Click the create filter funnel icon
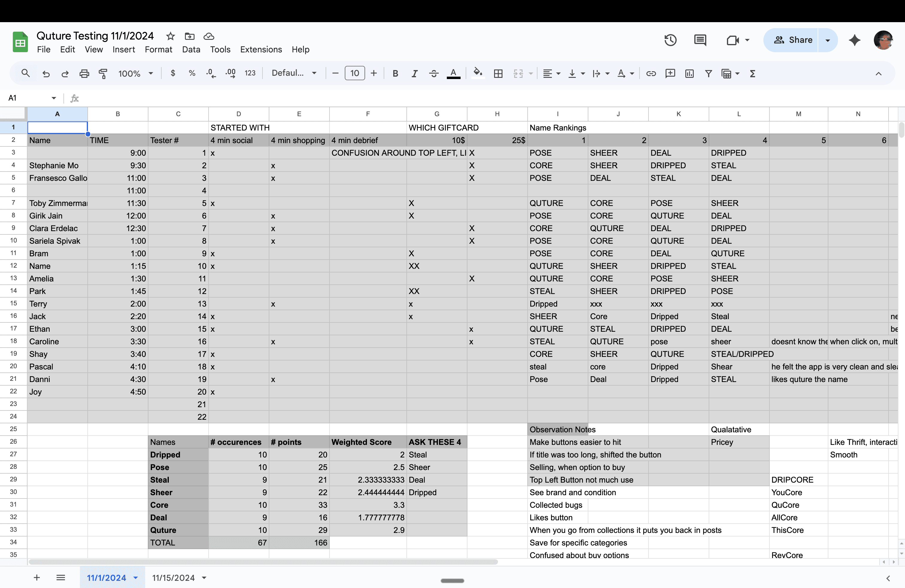 [x=708, y=73]
